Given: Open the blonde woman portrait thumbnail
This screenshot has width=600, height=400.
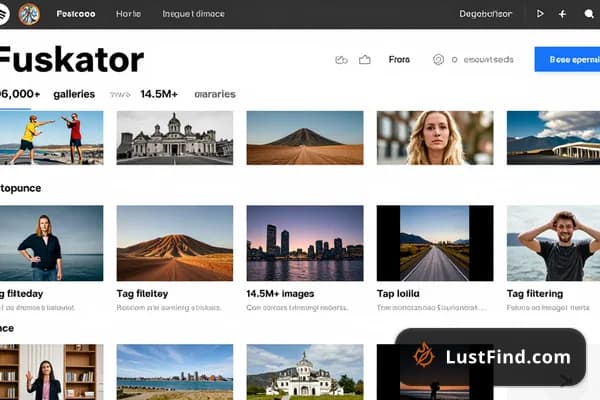Looking at the screenshot, I should (435, 138).
